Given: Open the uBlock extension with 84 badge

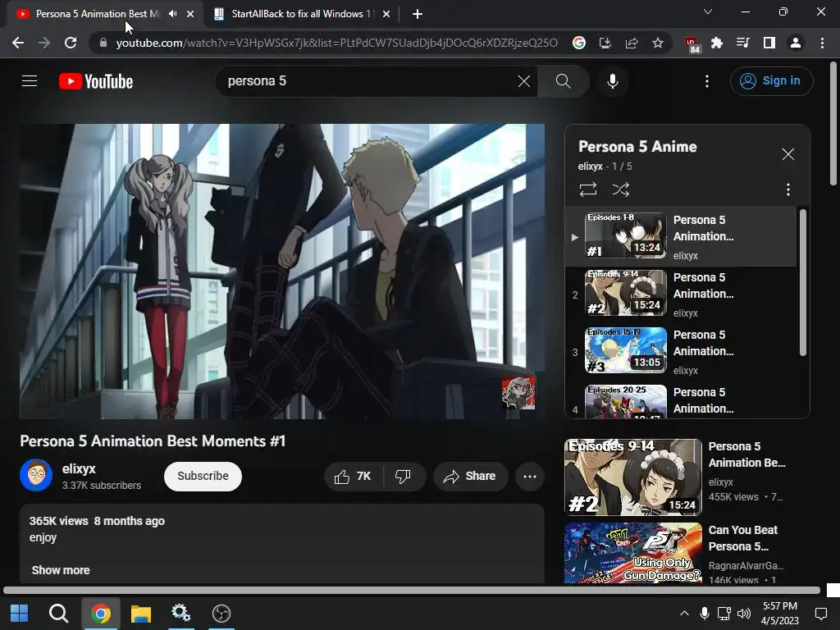Looking at the screenshot, I should 692,44.
